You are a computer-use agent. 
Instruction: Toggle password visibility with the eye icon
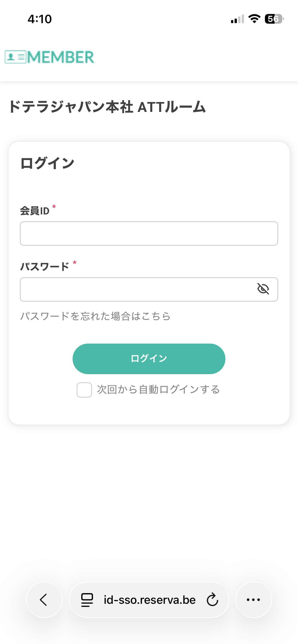coord(263,289)
